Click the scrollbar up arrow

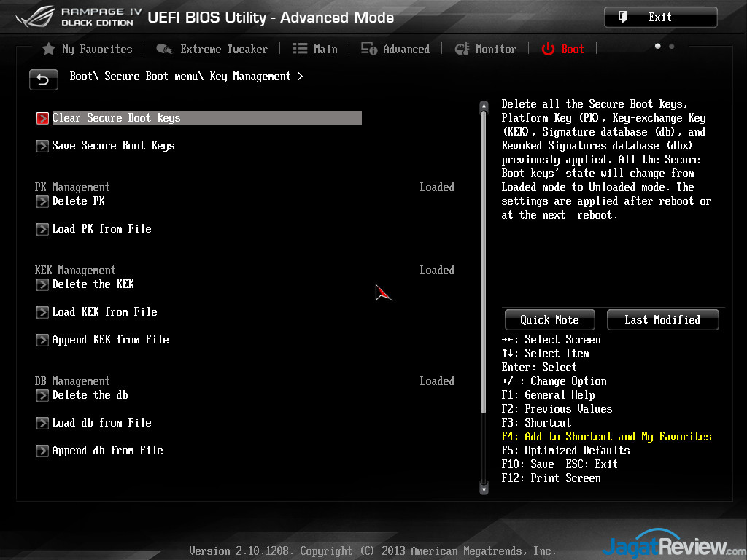[483, 107]
